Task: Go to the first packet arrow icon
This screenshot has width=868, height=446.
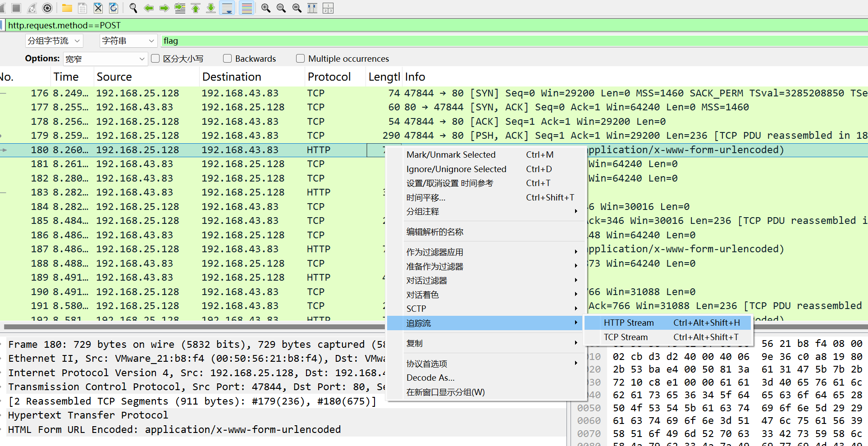Action: (x=196, y=8)
